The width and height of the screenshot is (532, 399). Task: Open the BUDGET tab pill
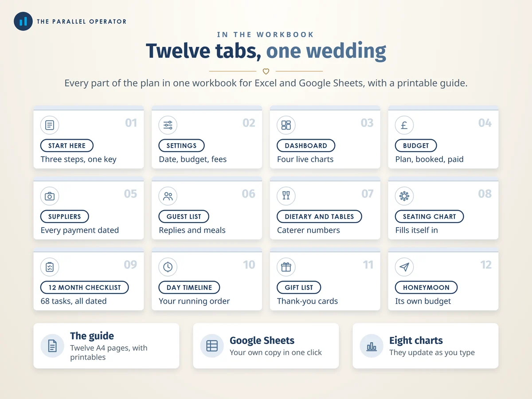pos(416,145)
